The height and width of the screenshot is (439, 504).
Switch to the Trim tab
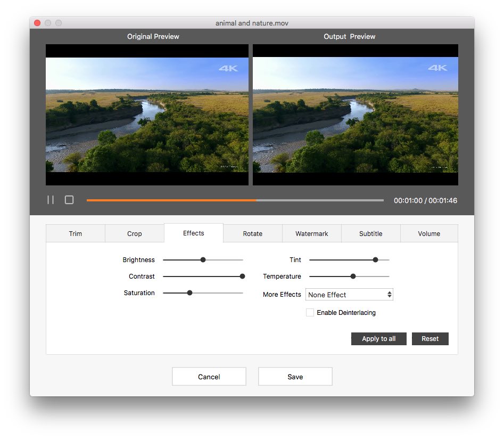coord(76,233)
